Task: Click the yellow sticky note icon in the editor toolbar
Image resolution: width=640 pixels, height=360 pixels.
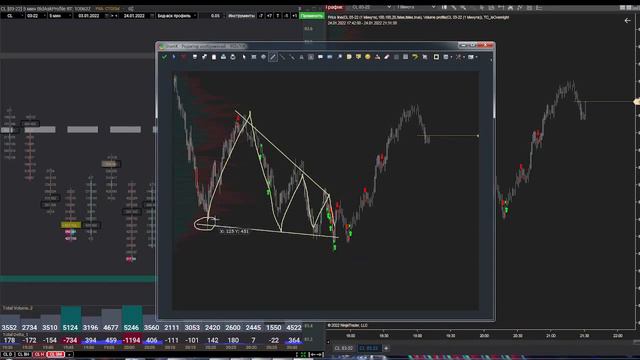Action: coord(349,57)
